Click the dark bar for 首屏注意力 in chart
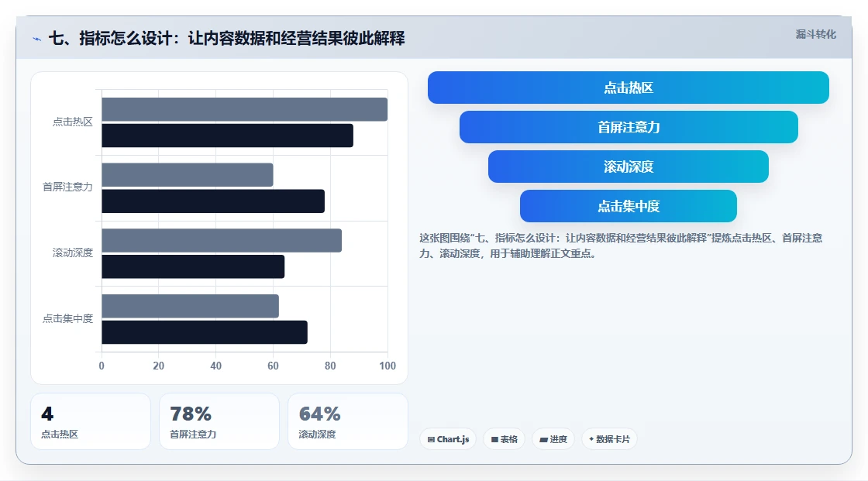Image resolution: width=868 pixels, height=481 pixels. click(x=213, y=201)
